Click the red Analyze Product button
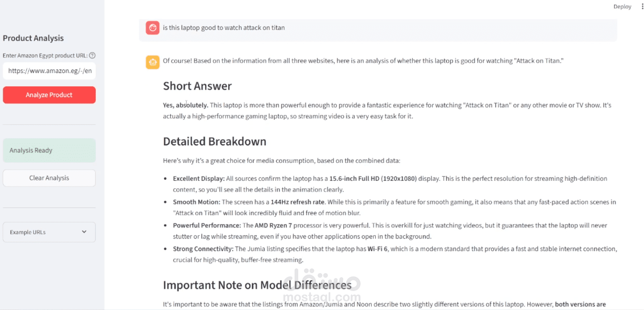Screen dimensions: 644x310 click(49, 95)
